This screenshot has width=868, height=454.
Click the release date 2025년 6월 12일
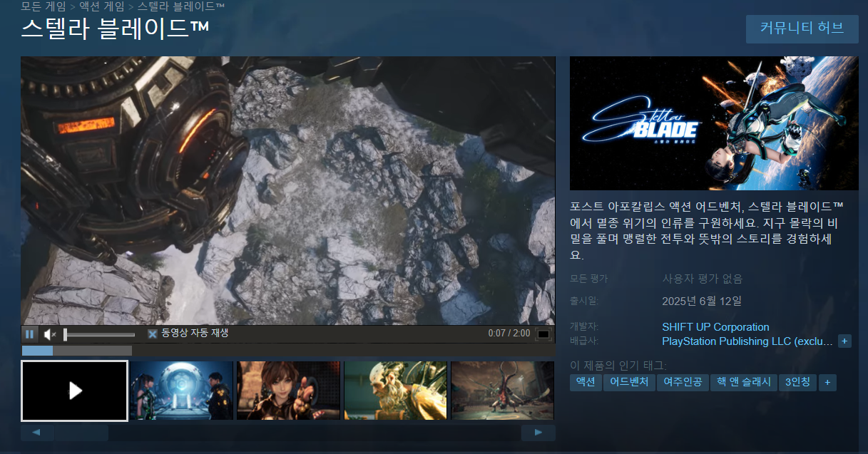click(x=702, y=301)
